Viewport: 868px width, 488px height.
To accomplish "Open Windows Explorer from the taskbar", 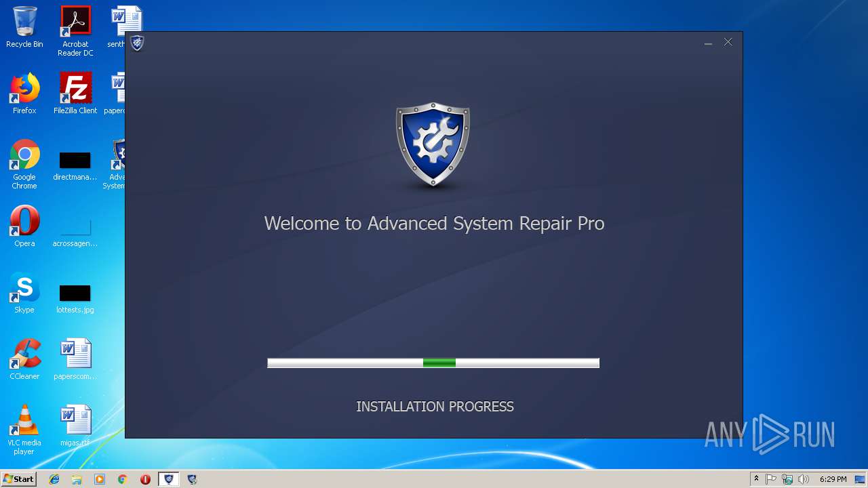I will [77, 479].
